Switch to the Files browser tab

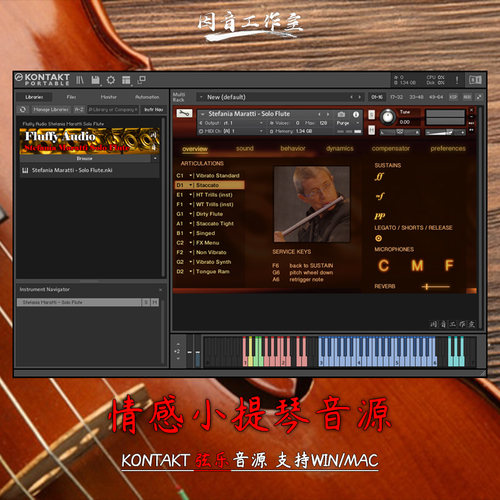(71, 97)
